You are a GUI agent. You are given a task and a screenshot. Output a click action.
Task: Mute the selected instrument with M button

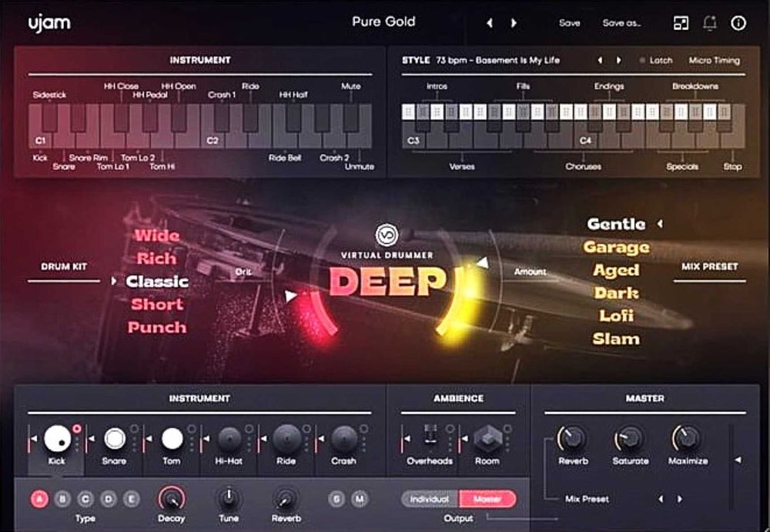[x=360, y=499]
